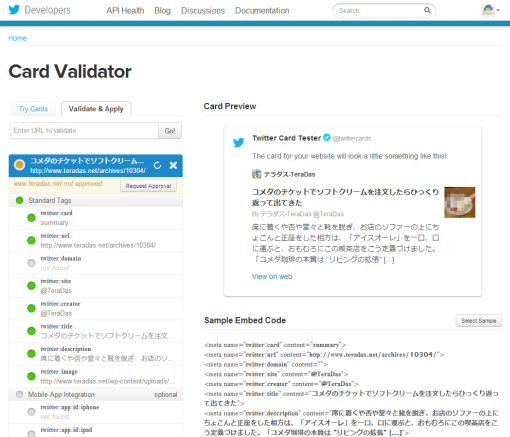Click the Card Validator page heading
Screen dimensions: 510x437
click(x=70, y=71)
